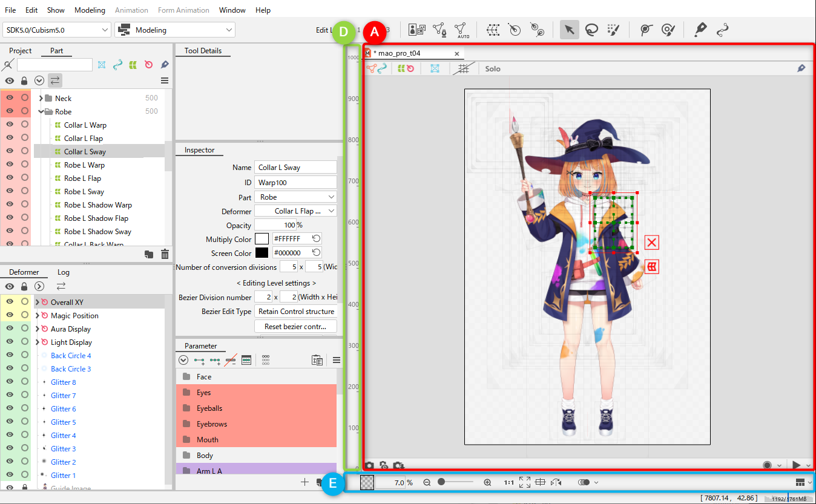The image size is (816, 504).
Task: Switch to the Project tab
Action: click(x=21, y=51)
